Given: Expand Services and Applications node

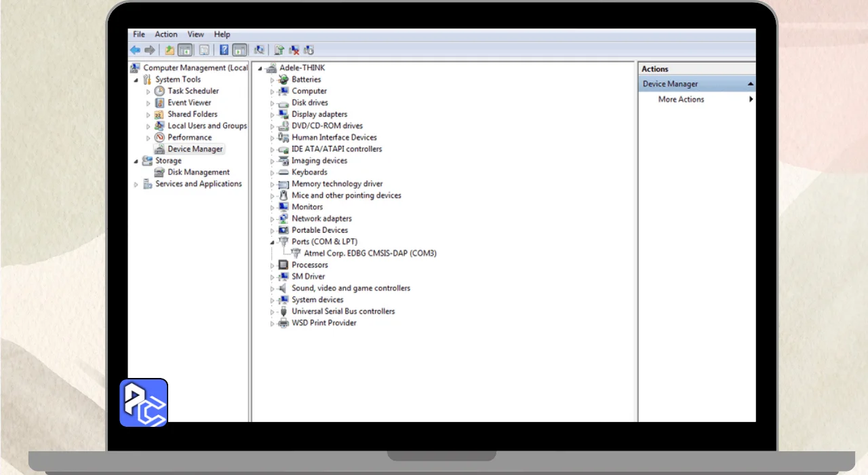Looking at the screenshot, I should tap(136, 185).
